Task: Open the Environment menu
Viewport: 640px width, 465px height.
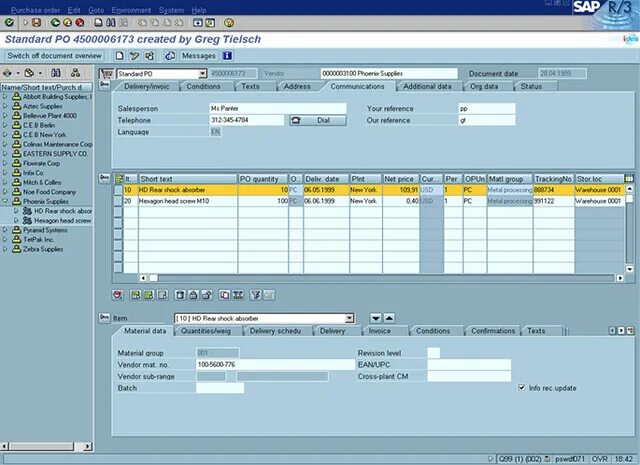Action: 131,10
